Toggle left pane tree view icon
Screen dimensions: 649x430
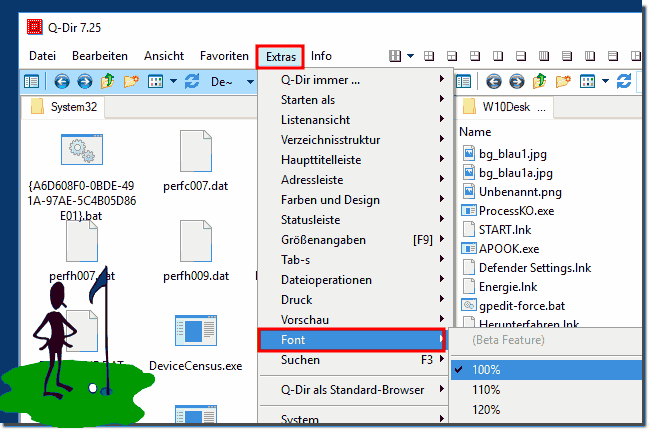(31, 81)
